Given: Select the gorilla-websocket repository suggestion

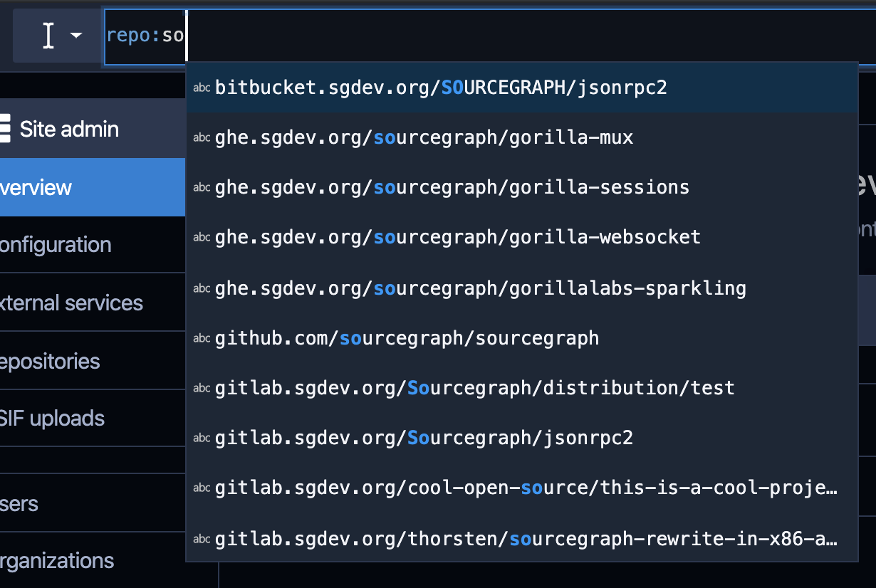Looking at the screenshot, I should 522,237.
